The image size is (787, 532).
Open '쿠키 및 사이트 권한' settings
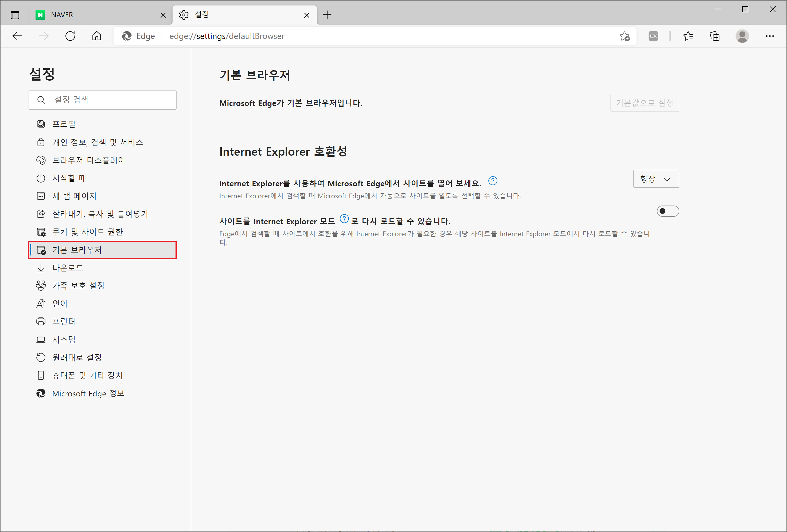pos(87,232)
